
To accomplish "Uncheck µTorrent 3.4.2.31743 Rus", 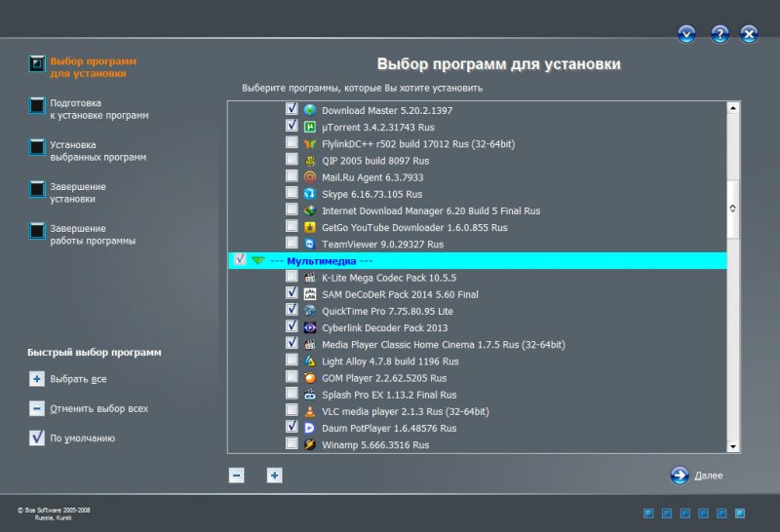I will 292,126.
